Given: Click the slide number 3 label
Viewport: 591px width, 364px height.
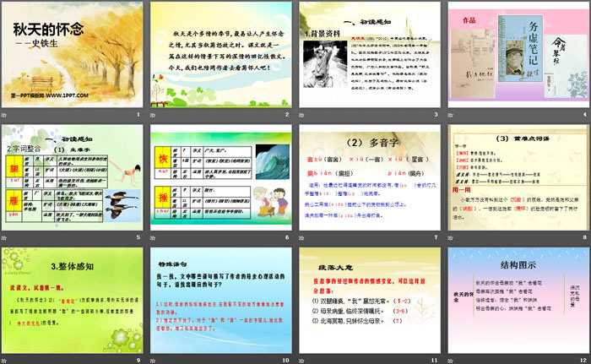Looking at the screenshot, I should 436,115.
